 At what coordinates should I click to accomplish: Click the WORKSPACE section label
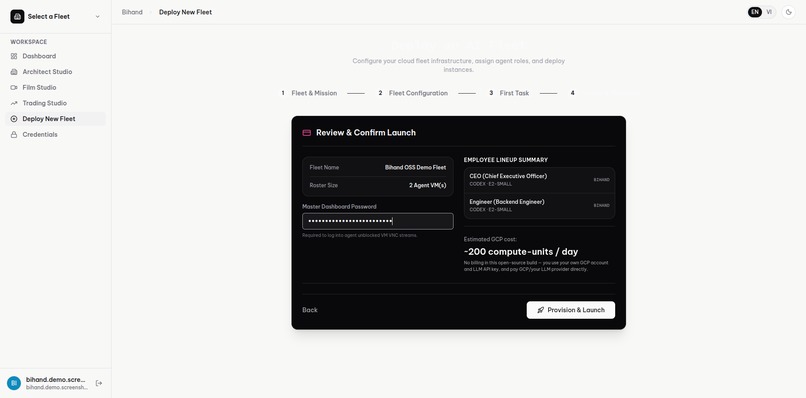coord(29,42)
